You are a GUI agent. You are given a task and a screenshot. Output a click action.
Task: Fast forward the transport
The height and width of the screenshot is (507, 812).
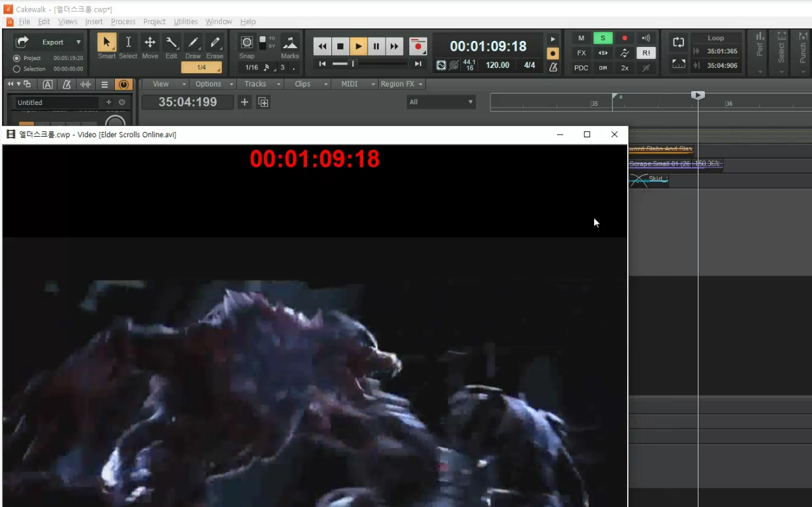393,46
